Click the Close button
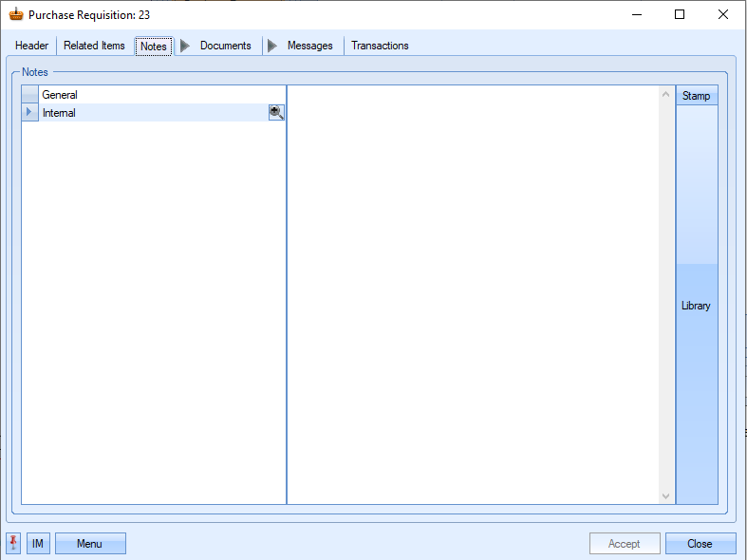The image size is (747, 560). 700,543
